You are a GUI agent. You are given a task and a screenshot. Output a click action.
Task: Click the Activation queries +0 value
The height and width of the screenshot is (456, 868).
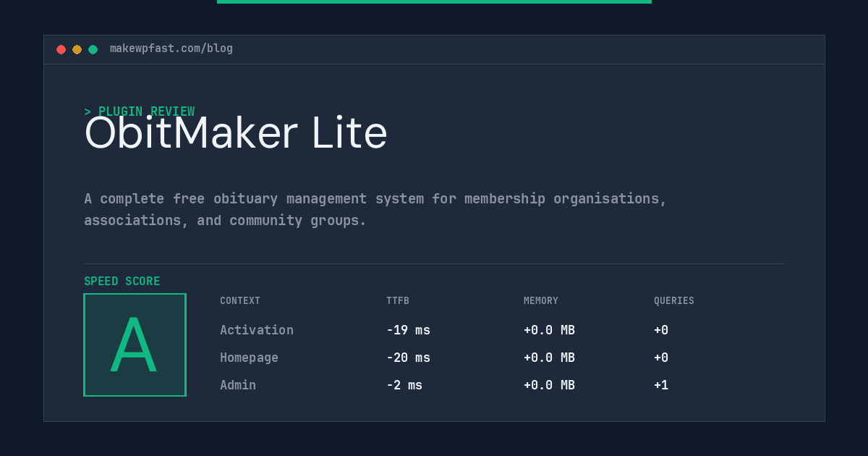(661, 330)
